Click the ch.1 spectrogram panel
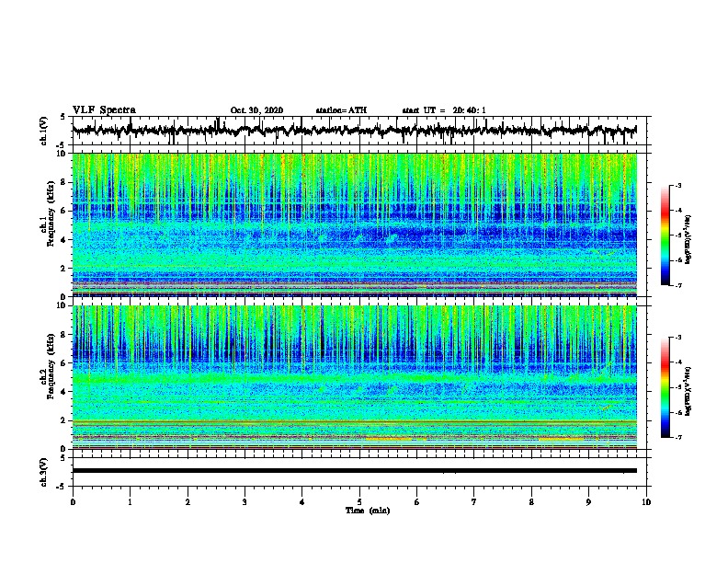The image size is (728, 563). (354, 224)
